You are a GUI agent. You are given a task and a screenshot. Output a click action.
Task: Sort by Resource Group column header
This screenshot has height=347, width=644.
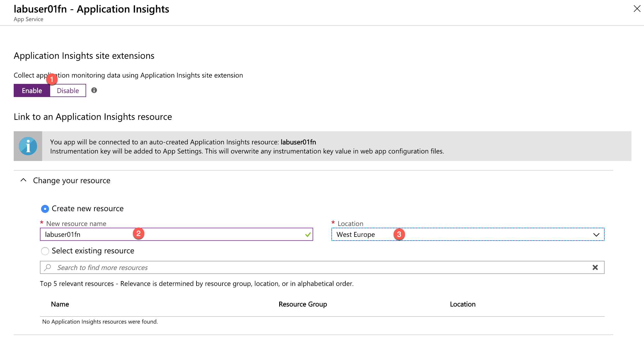[303, 304]
